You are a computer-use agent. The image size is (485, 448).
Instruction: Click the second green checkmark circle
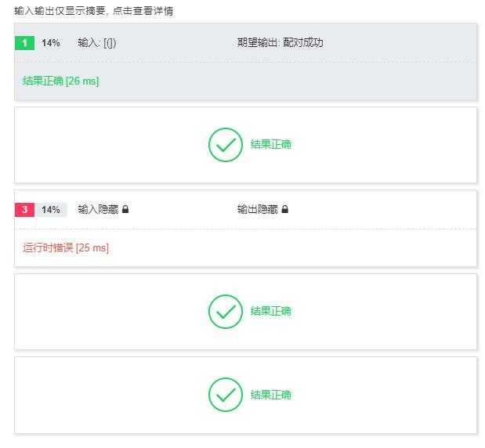[226, 312]
